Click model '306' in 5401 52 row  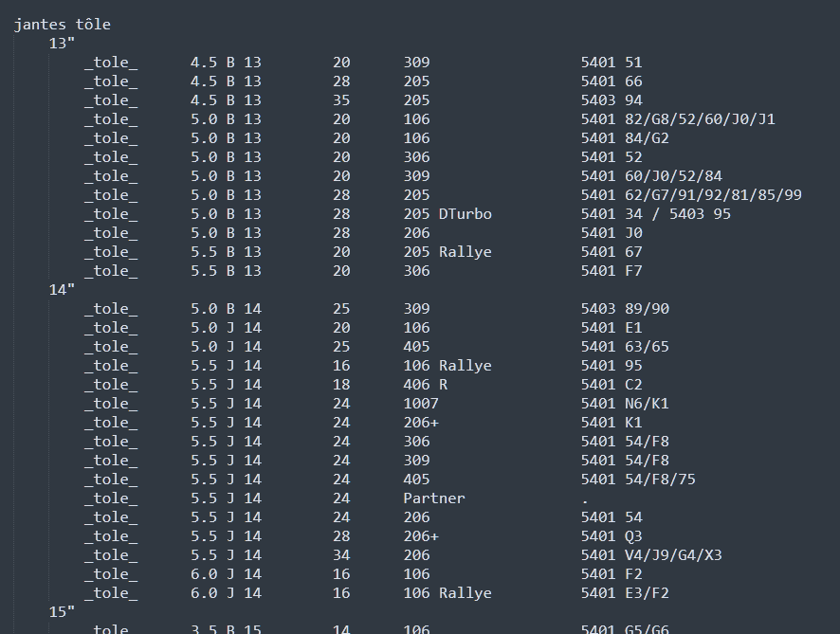[417, 157]
